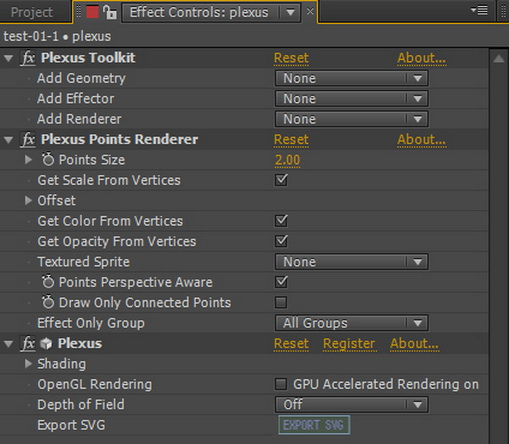The image size is (509, 444).
Task: Reset the Plexus effect
Action: (x=291, y=344)
